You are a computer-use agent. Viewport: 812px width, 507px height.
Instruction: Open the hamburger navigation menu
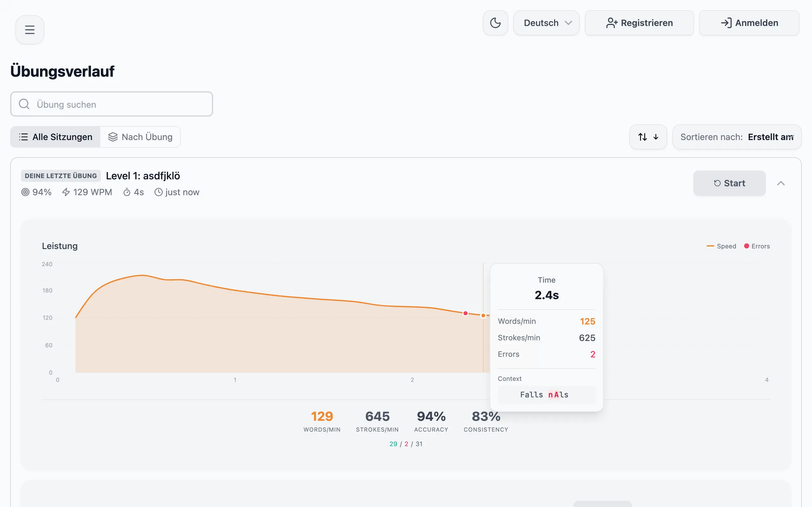(x=29, y=29)
